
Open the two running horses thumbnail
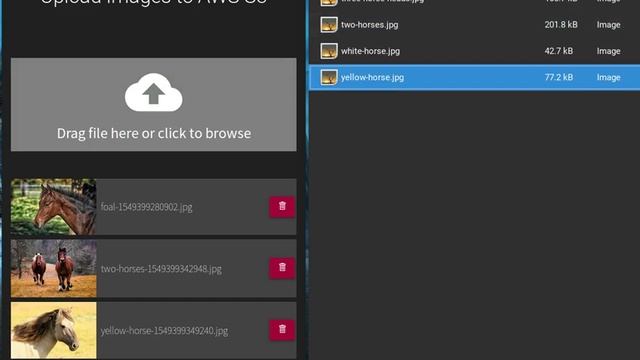pyautogui.click(x=53, y=268)
